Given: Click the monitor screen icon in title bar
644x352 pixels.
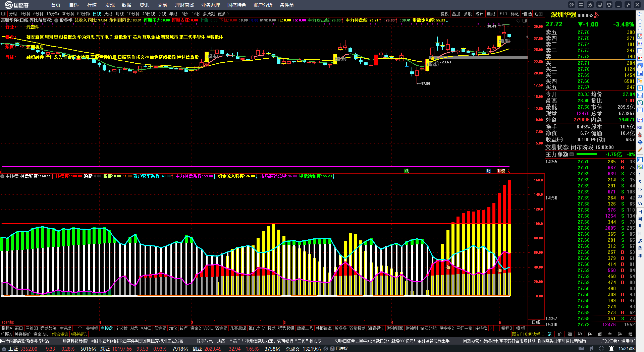Looking at the screenshot, I should click(600, 5).
